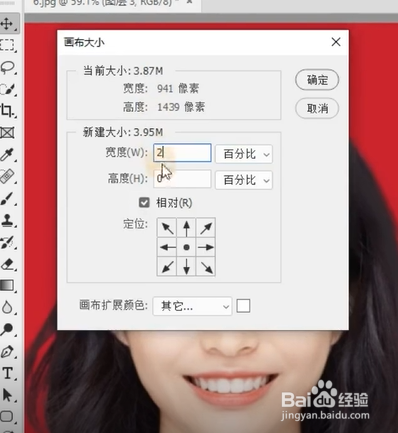Click the 宽度(W) input field
The image size is (398, 433).
coord(182,153)
